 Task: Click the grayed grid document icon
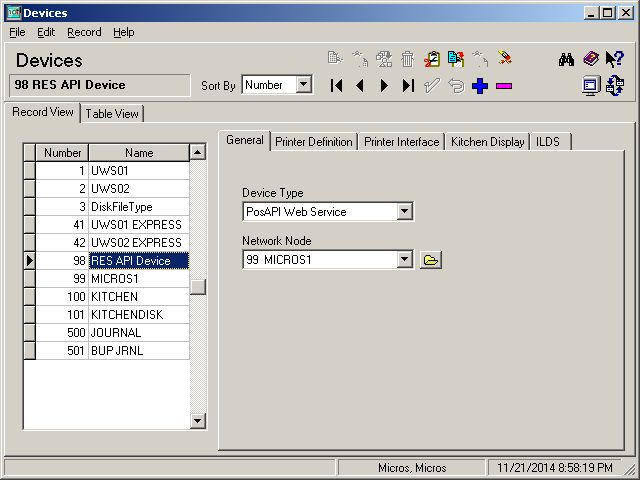coord(335,58)
